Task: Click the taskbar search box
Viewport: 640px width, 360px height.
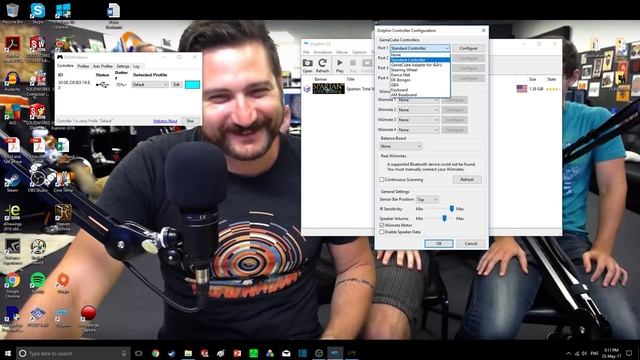Action: 73,353
